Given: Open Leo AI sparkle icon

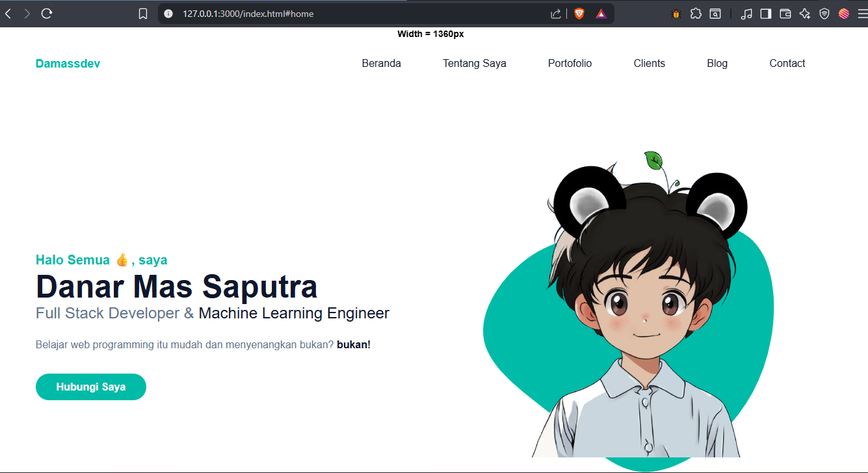Looking at the screenshot, I should click(805, 14).
